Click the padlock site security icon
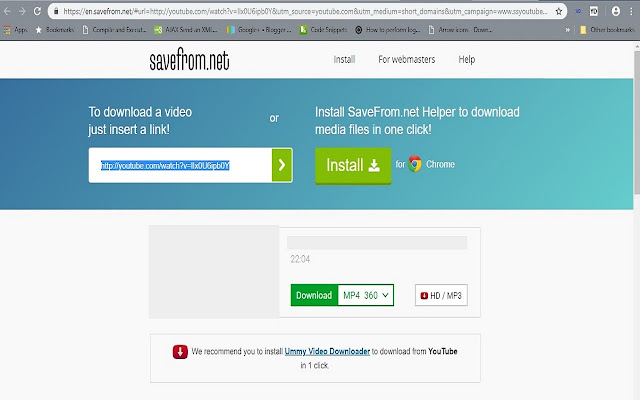The width and height of the screenshot is (640, 400). 56,11
